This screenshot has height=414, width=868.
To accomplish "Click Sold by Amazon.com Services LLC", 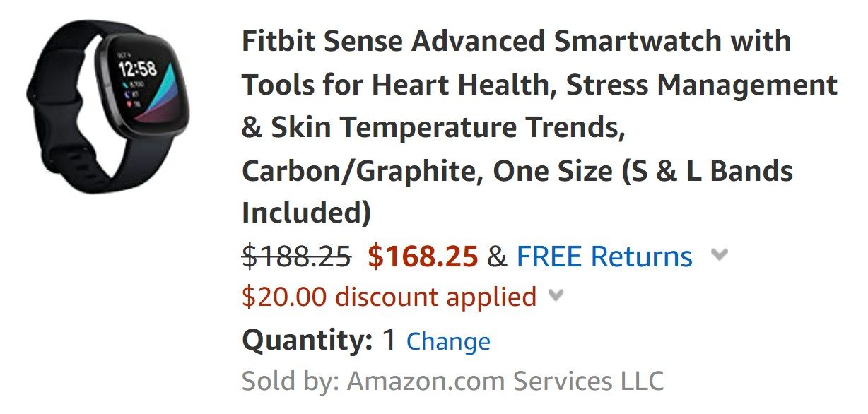I will coord(452,380).
